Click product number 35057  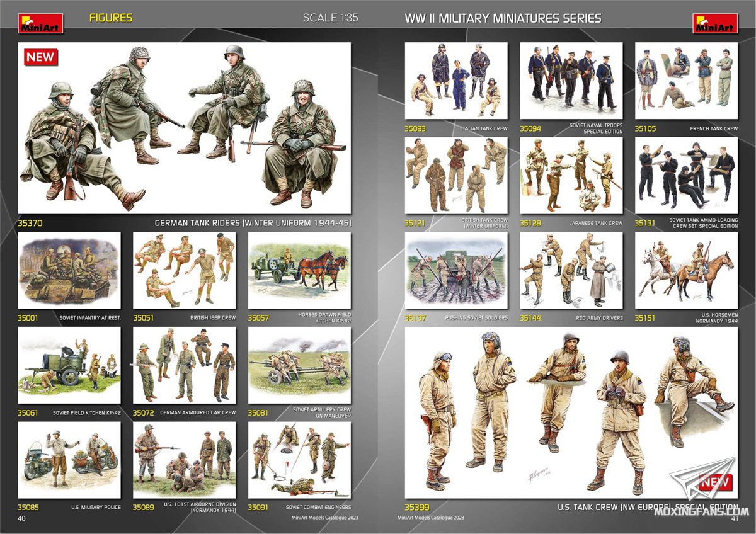coord(259,318)
